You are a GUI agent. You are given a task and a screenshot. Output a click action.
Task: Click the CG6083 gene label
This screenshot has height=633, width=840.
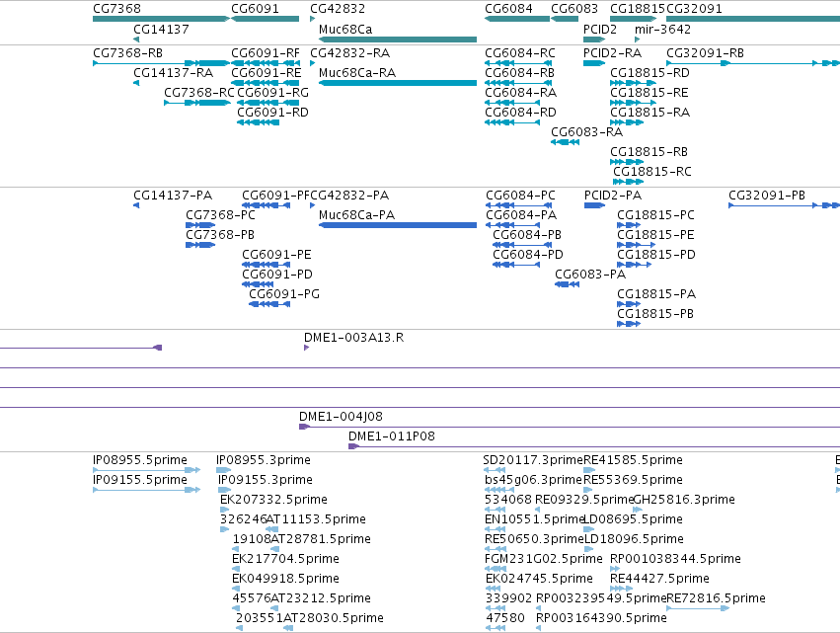pos(574,9)
